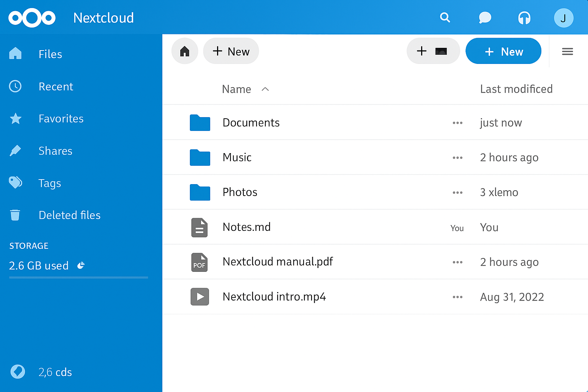Click the STORAGE heading
588x392 pixels.
[x=29, y=246]
